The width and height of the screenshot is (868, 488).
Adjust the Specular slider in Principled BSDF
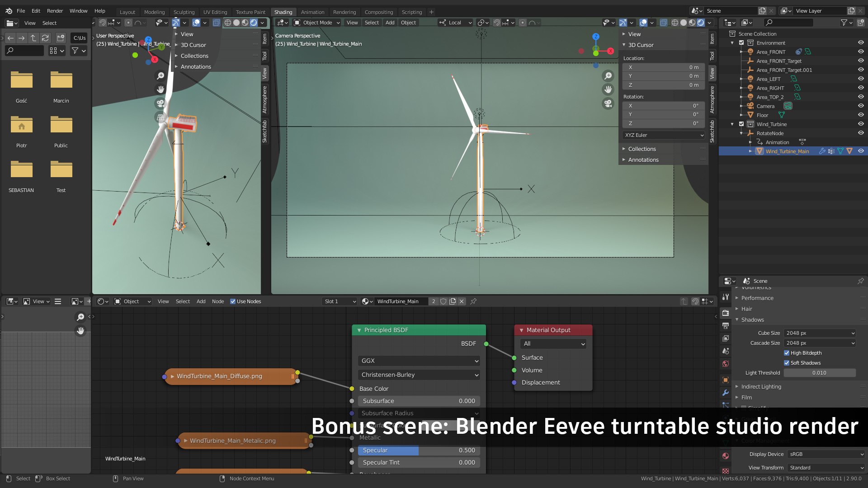click(419, 450)
